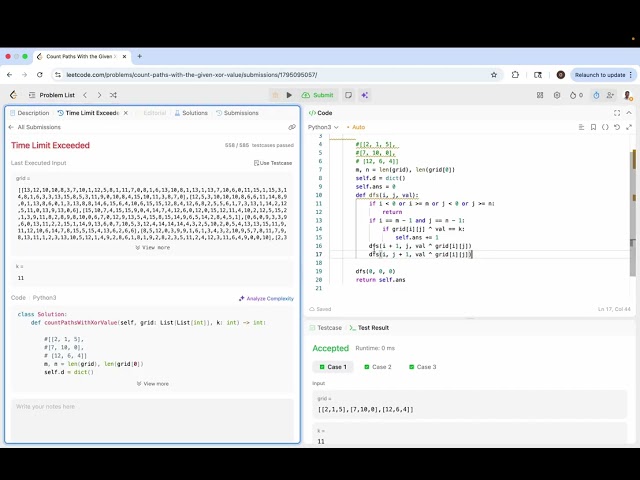Image resolution: width=640 pixels, height=480 pixels.
Task: Select Case 1 result
Action: click(333, 367)
